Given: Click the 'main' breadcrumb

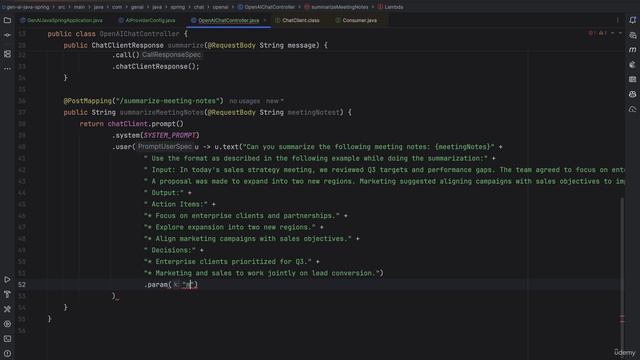Looking at the screenshot, I should [79, 7].
